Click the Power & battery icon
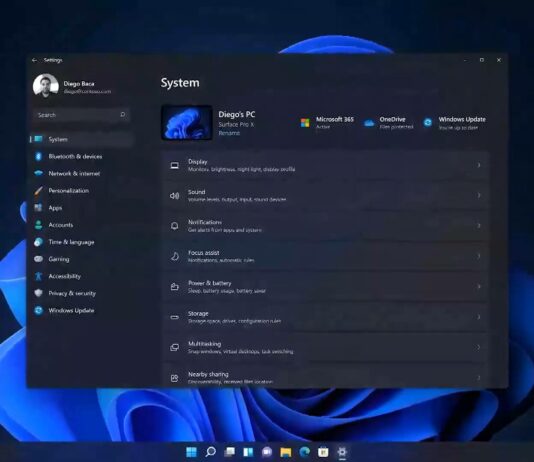The width and height of the screenshot is (534, 462). [x=175, y=287]
